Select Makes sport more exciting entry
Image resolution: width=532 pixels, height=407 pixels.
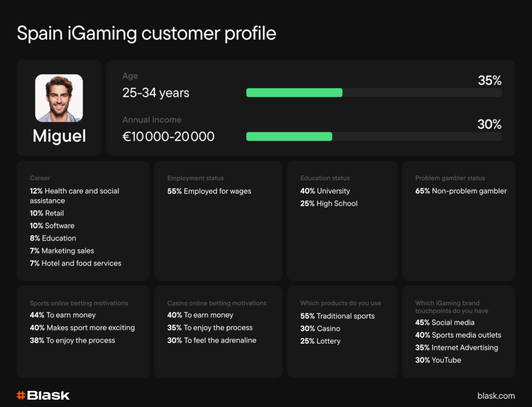(82, 327)
